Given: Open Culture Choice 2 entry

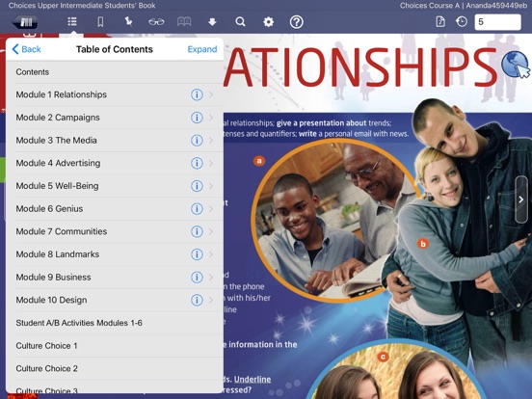Looking at the screenshot, I should pos(115,368).
